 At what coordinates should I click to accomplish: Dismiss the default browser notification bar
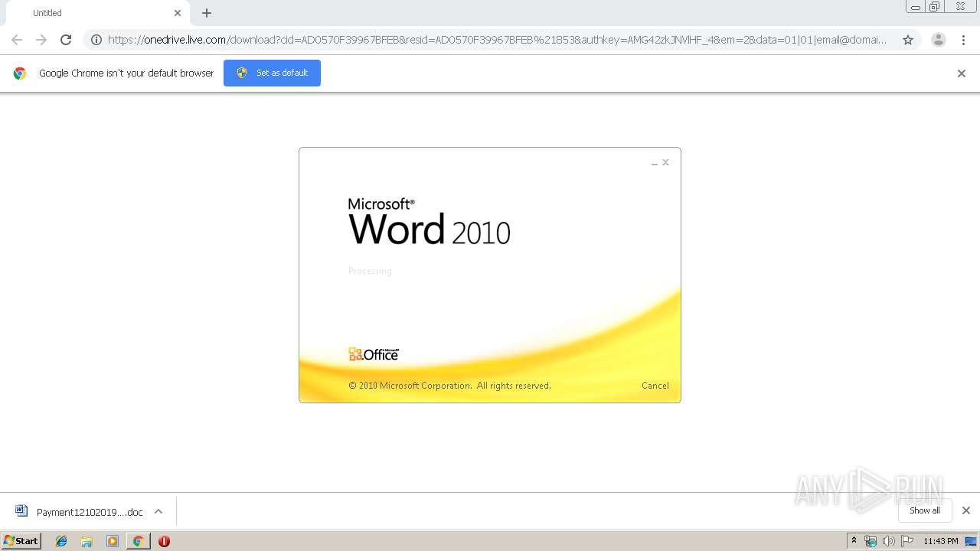click(x=962, y=73)
